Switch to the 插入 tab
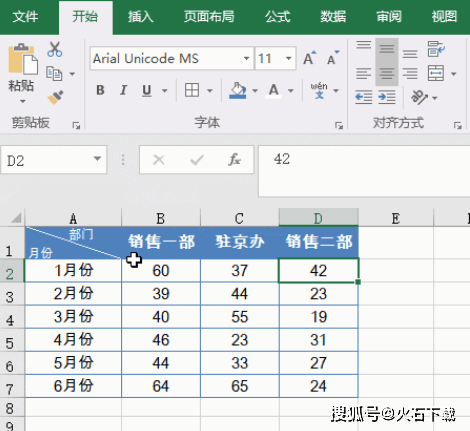The width and height of the screenshot is (470, 431). 141,17
